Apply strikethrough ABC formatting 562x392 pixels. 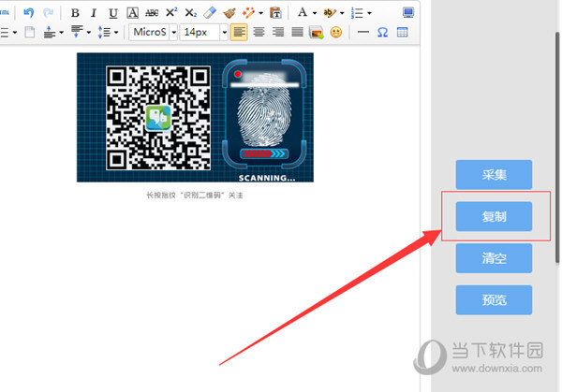pyautogui.click(x=152, y=13)
